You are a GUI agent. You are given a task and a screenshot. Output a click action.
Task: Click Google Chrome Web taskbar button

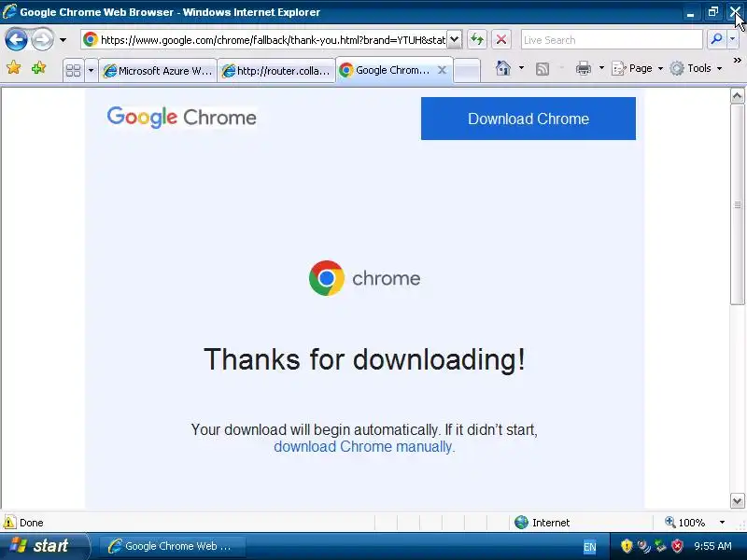point(172,546)
